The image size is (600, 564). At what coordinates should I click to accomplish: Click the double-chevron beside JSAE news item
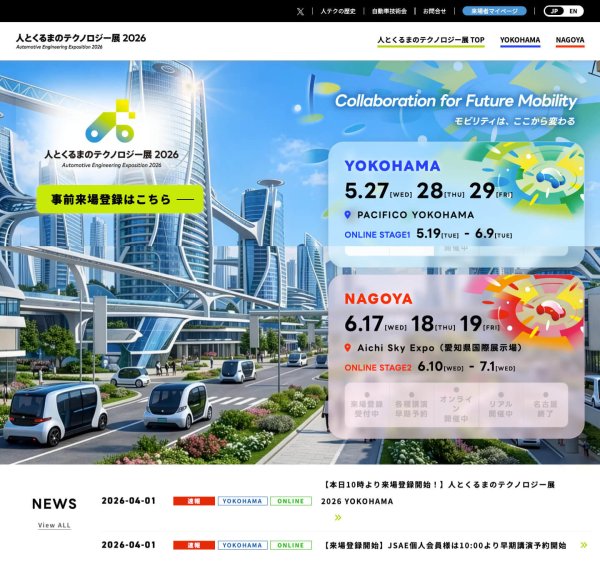[x=584, y=545]
